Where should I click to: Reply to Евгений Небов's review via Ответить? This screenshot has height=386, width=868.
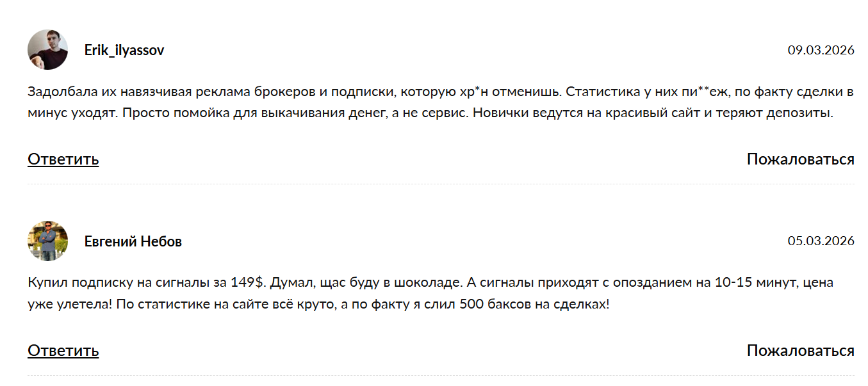pyautogui.click(x=63, y=351)
